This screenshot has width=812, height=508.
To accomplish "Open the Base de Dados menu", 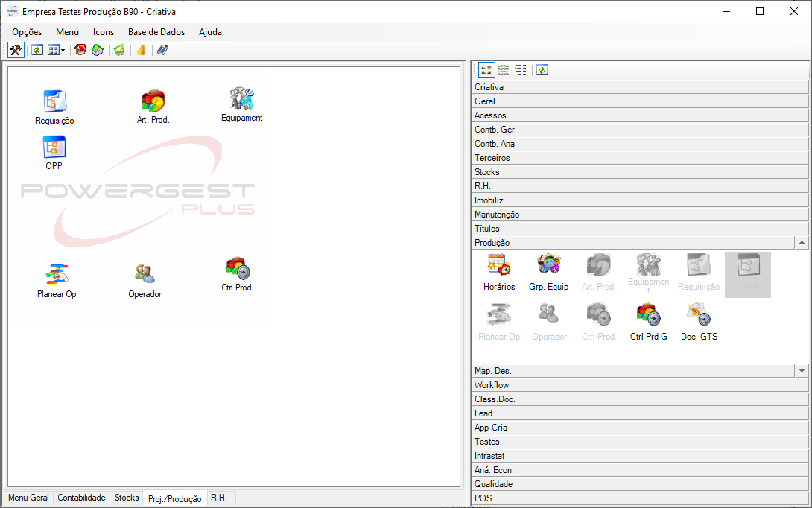I will point(156,32).
